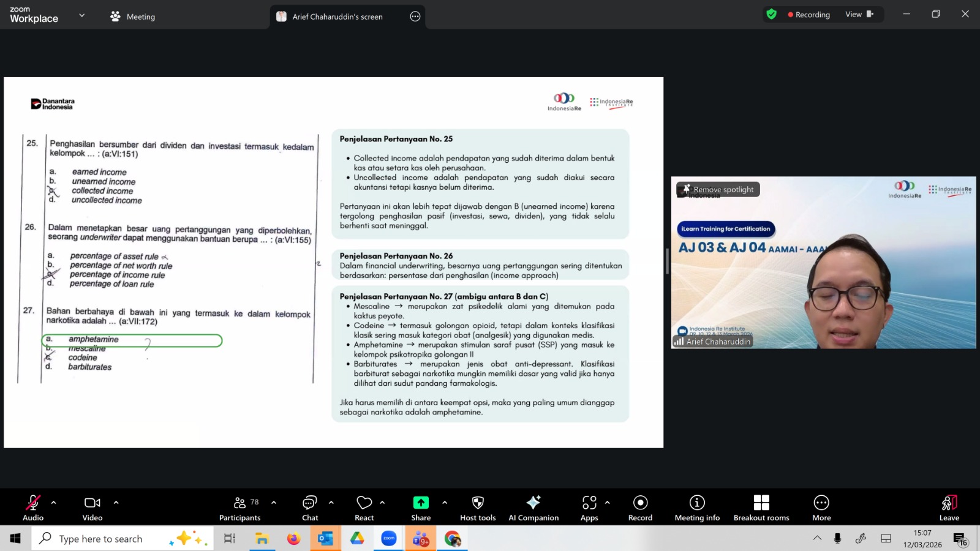980x551 pixels.
Task: Expand the video options arrow
Action: (116, 503)
